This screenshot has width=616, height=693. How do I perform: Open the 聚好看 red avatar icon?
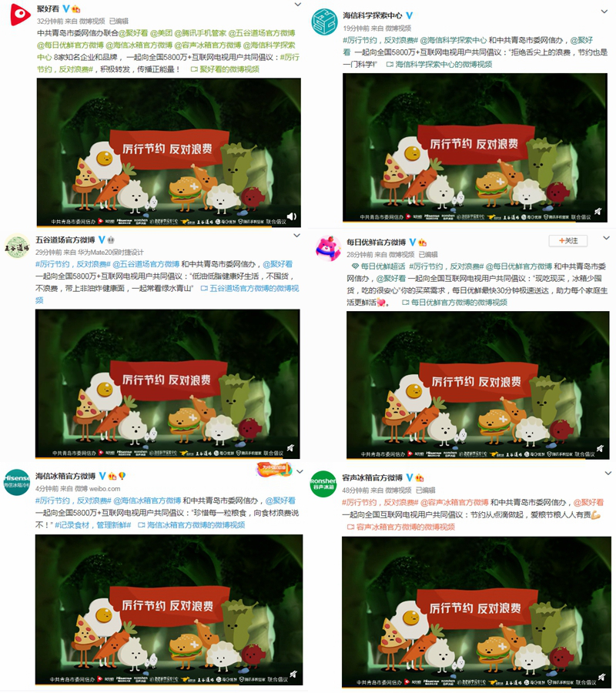(x=20, y=15)
